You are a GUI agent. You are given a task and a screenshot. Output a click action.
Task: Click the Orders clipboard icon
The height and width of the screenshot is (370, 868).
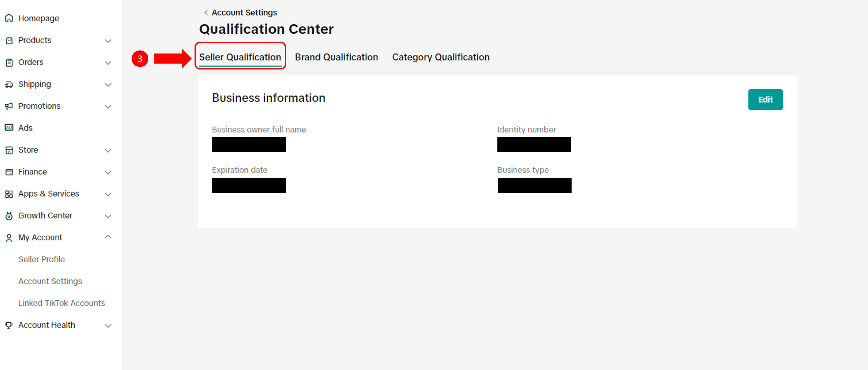tap(9, 62)
